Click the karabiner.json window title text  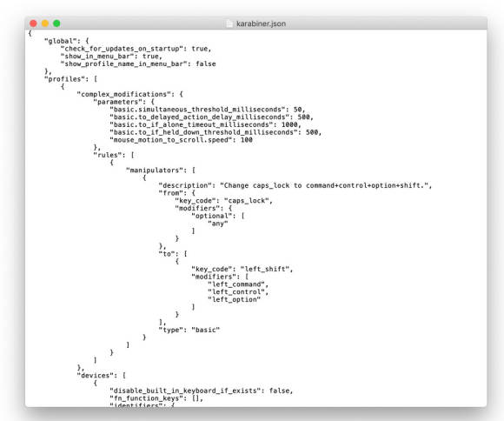(261, 23)
